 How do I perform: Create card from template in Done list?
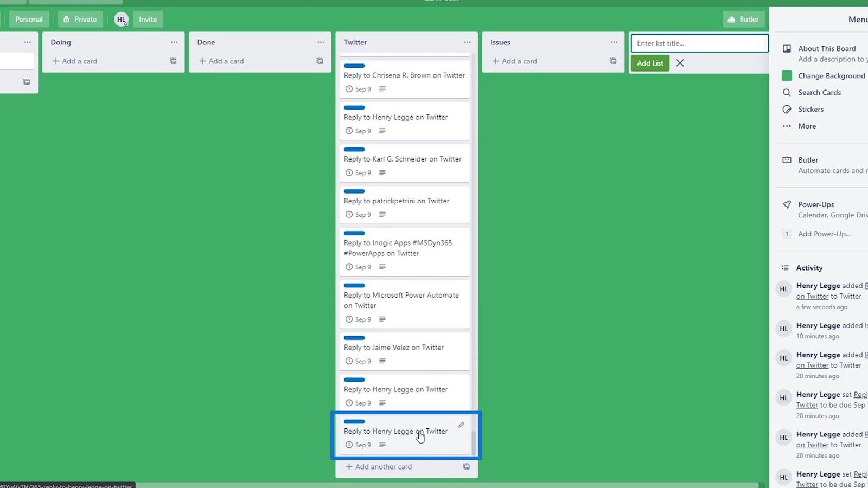tap(320, 61)
